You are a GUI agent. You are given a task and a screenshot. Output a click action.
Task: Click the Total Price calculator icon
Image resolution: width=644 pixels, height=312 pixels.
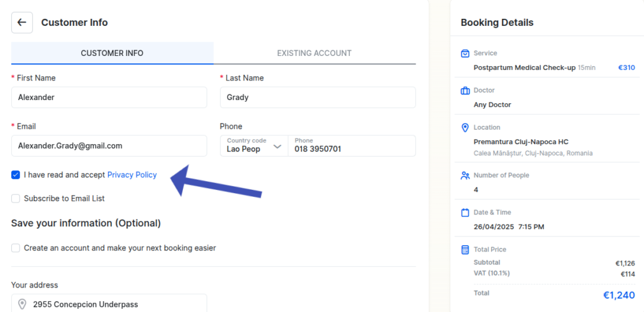click(x=465, y=250)
